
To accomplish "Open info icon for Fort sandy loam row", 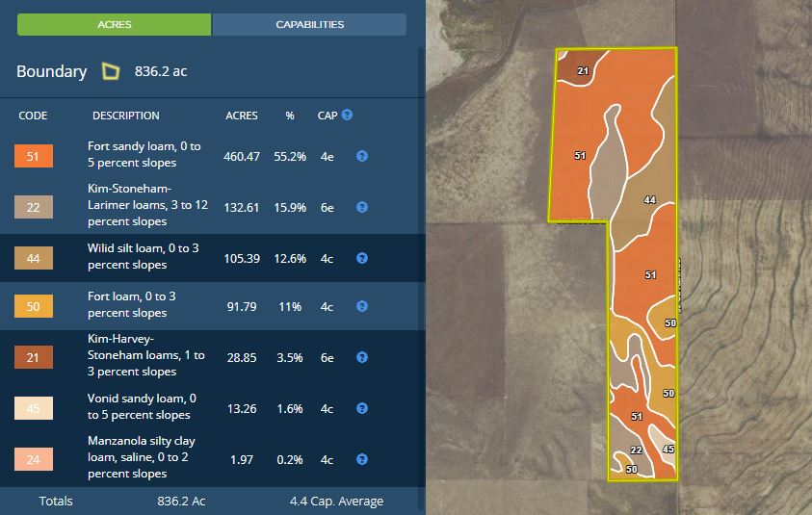I will (x=362, y=155).
